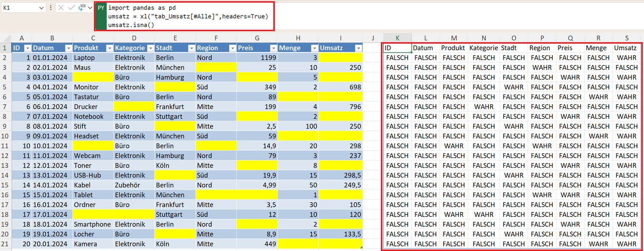The image size is (644, 251).
Task: Open the Region column filter dropdown
Action: coord(232,48)
